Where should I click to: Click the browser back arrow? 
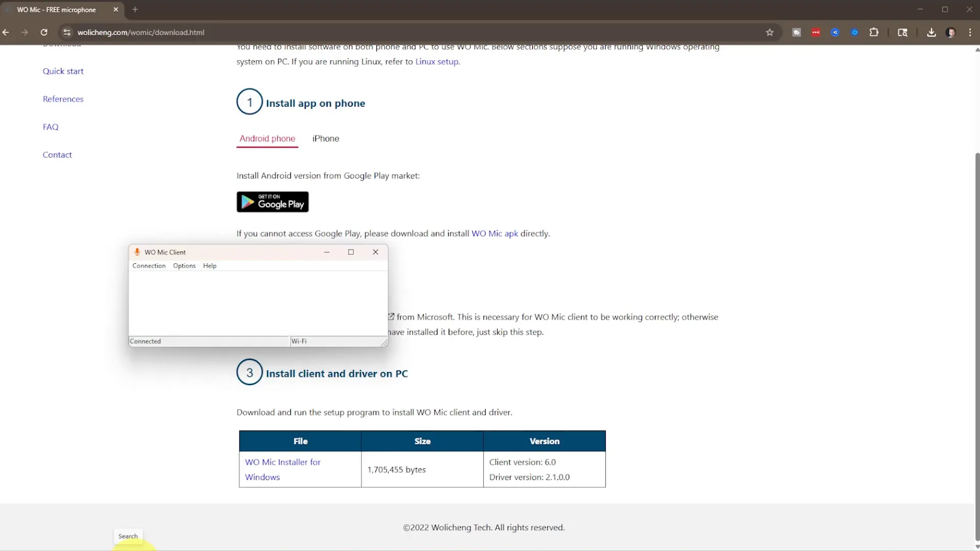coord(6,32)
